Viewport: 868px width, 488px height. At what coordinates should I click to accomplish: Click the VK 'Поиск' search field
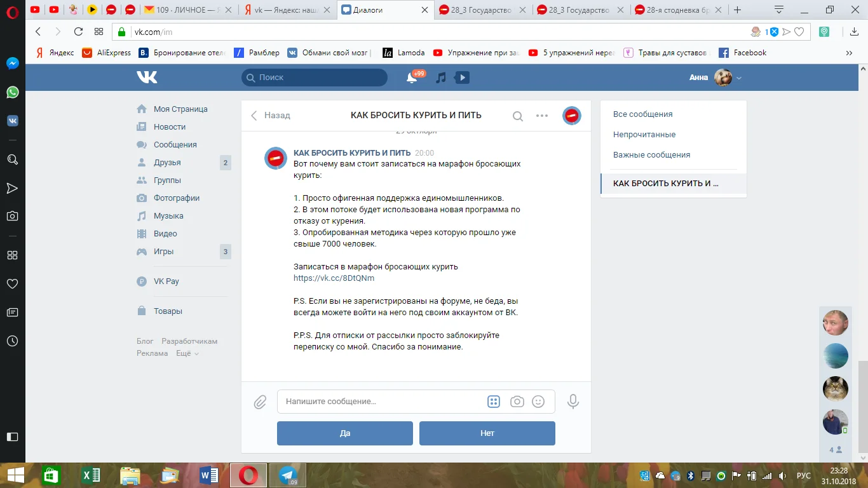[315, 78]
